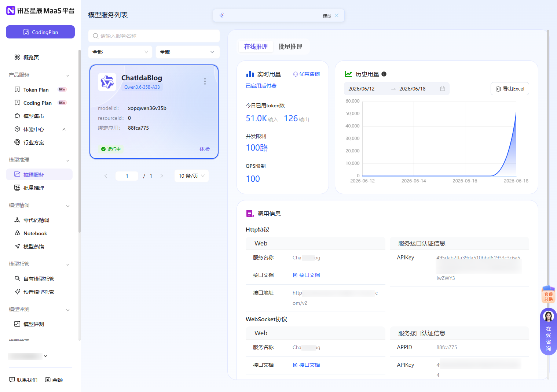Click the page number input
This screenshot has width=557, height=392.
pos(127,176)
